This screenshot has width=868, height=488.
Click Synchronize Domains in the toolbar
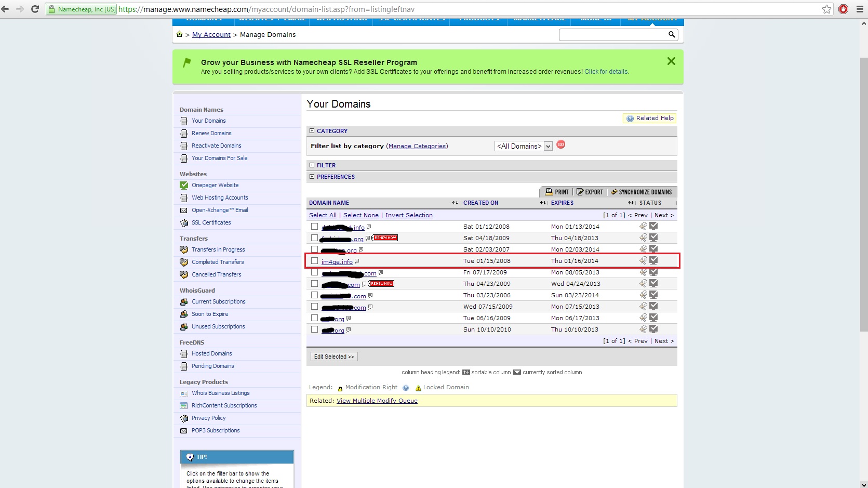642,192
